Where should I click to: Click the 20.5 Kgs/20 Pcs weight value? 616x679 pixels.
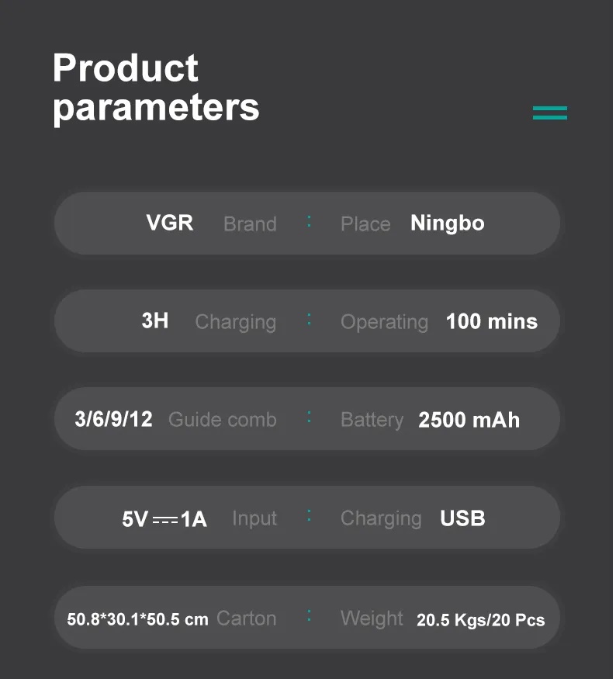tap(480, 620)
